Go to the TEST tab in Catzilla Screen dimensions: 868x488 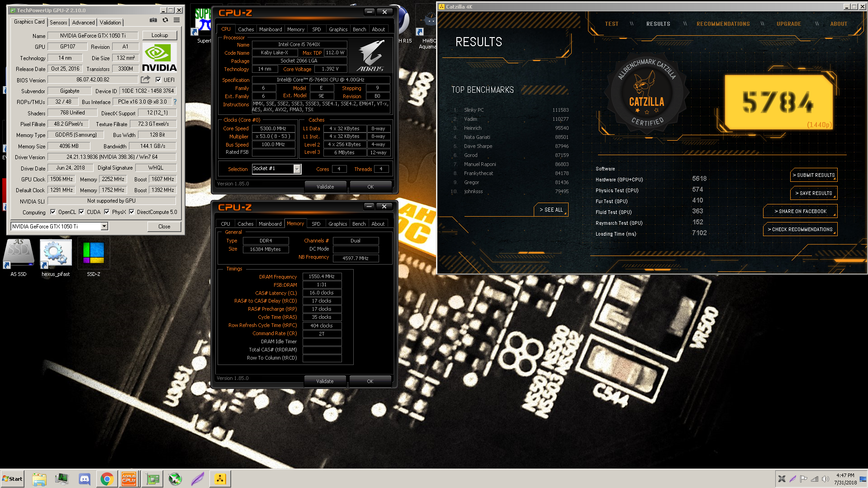point(612,24)
